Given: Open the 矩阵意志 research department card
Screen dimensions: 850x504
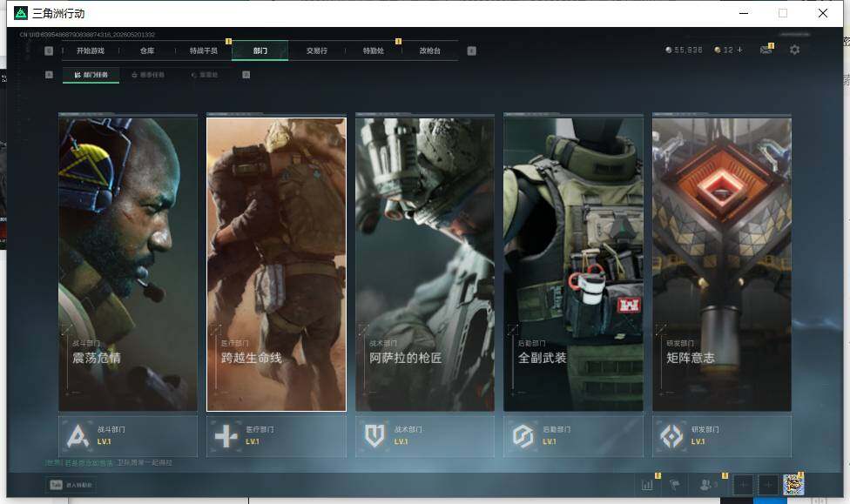Looking at the screenshot, I should (x=722, y=264).
